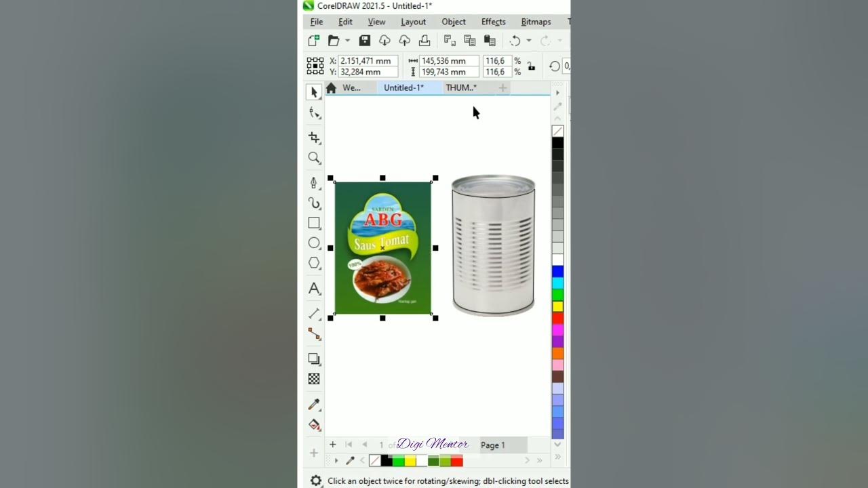
Task: Click the X position field
Action: pyautogui.click(x=368, y=61)
